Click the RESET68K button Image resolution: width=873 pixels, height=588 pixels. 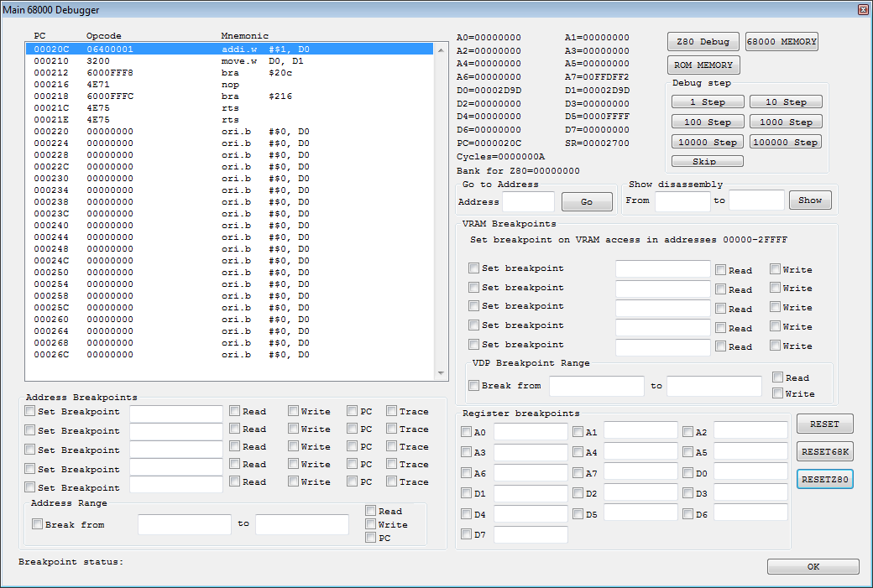click(824, 452)
